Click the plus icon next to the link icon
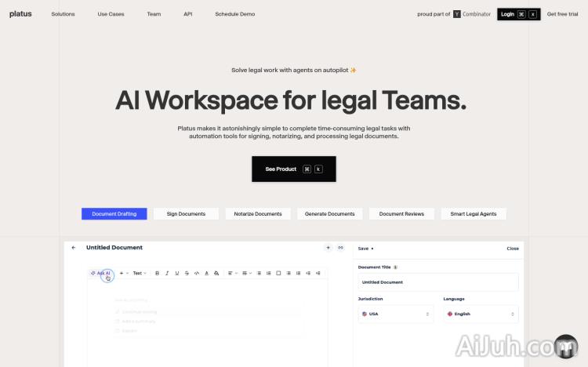Viewport: 588px width, 367px height. (x=328, y=248)
